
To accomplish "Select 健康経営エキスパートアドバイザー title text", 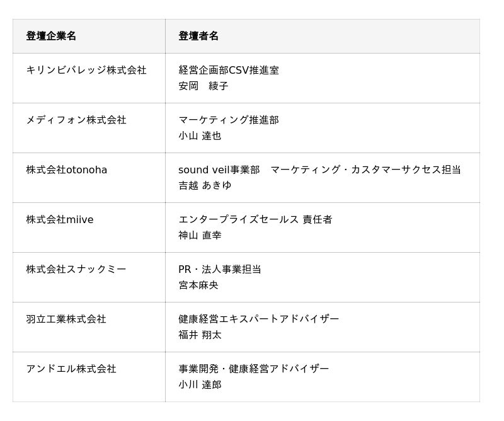I will 259,319.
